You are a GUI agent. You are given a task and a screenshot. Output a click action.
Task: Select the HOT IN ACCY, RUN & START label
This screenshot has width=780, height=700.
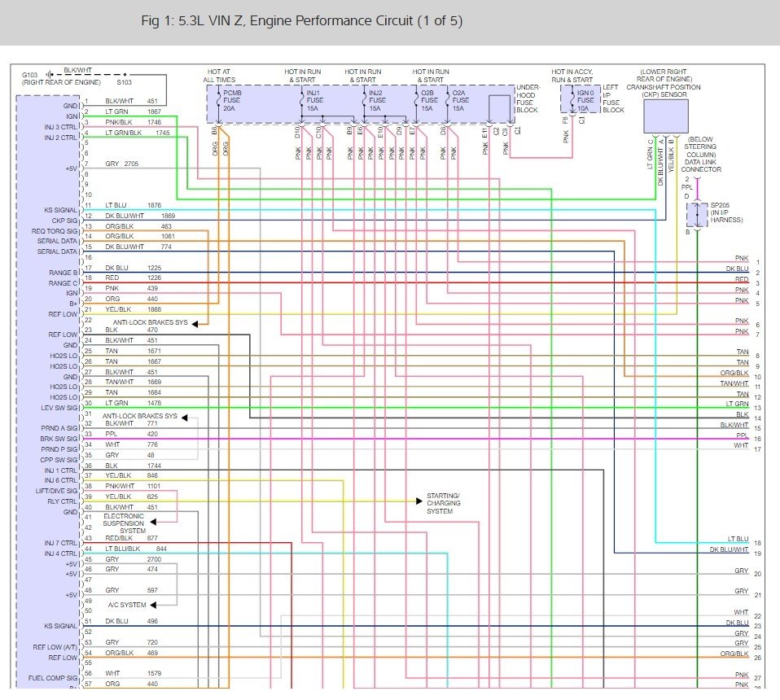pos(572,76)
